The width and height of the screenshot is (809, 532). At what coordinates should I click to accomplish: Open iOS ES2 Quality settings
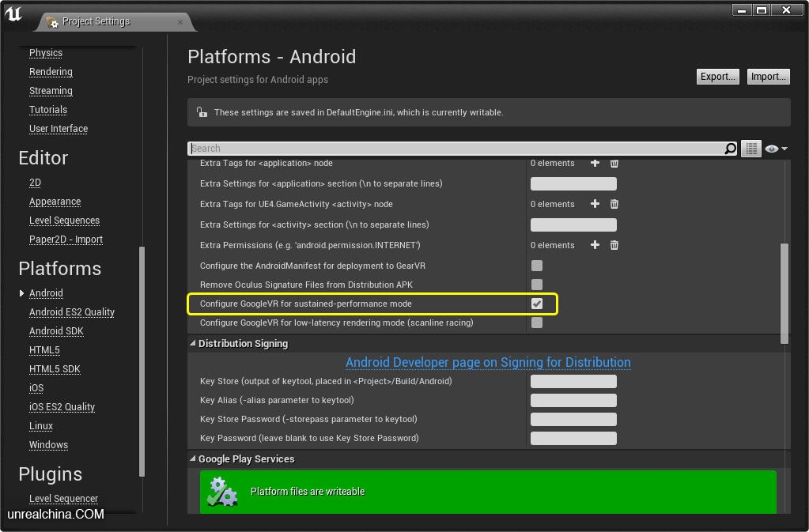pos(62,407)
